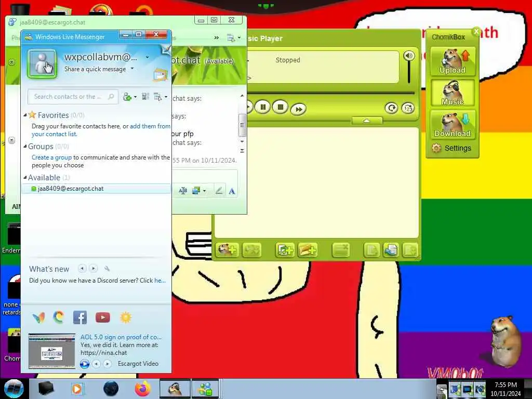
Task: Open the Facebook tab in Messenger
Action: click(80, 317)
